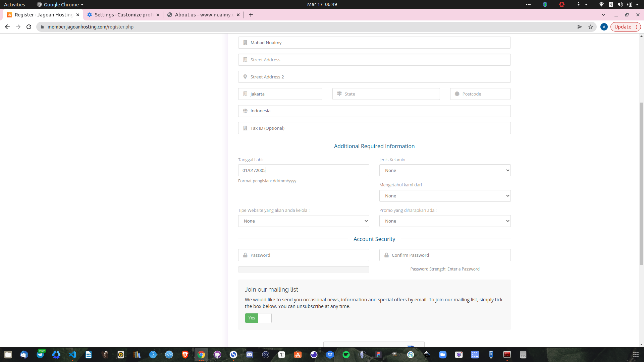Screen dimensions: 644x362
Task: Expand the Jenis Kelamin dropdown
Action: point(445,170)
